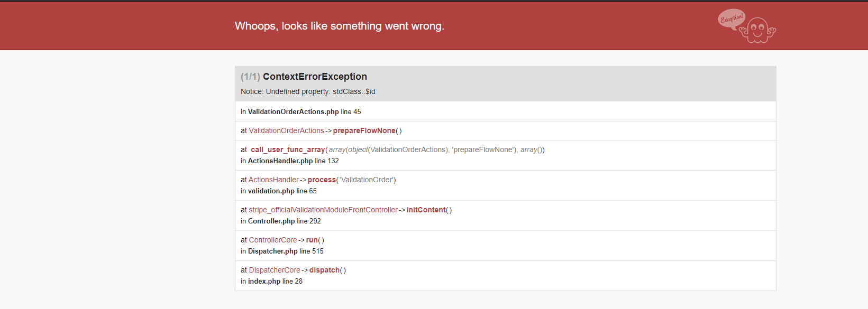Click the validation.php line 65 text

click(x=279, y=191)
